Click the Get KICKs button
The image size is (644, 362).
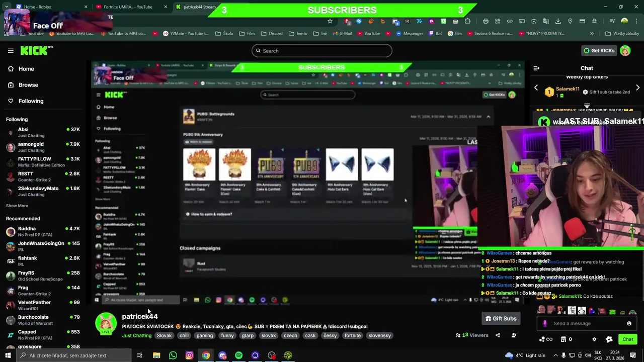coord(599,51)
